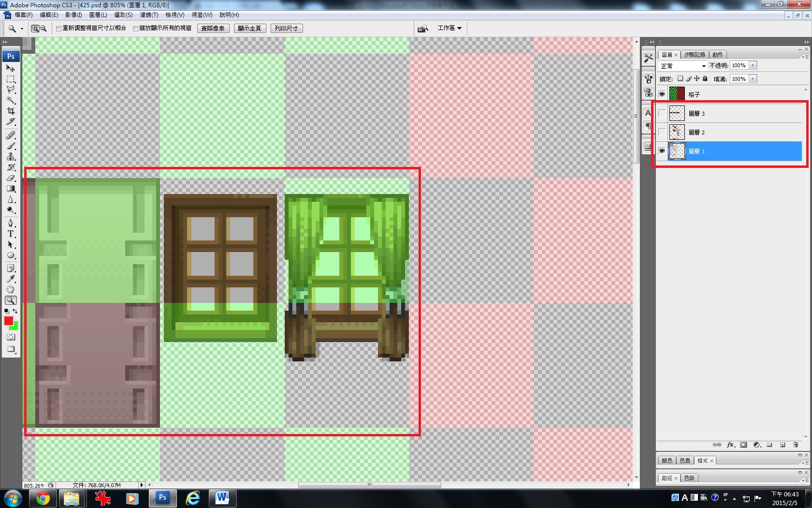Open Paragraph panel icon
Image resolution: width=812 pixels, height=508 pixels.
[x=648, y=126]
